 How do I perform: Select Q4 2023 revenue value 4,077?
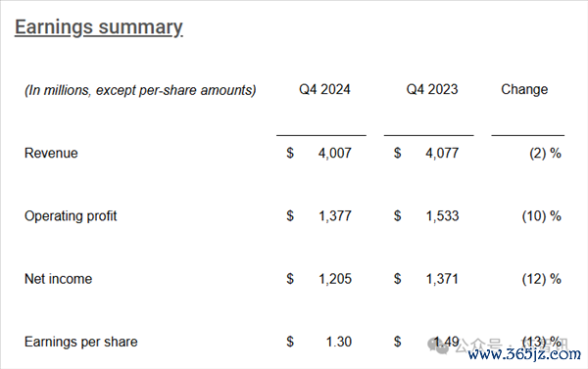tap(442, 154)
